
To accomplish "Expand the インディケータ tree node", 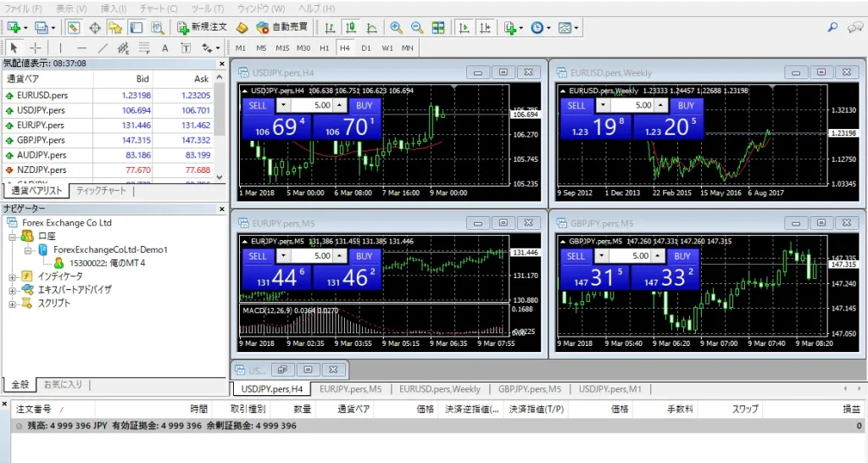I will coord(11,276).
